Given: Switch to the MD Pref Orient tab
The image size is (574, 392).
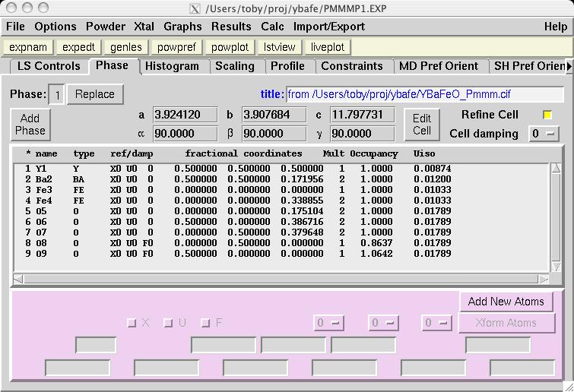Looking at the screenshot, I should coord(439,66).
